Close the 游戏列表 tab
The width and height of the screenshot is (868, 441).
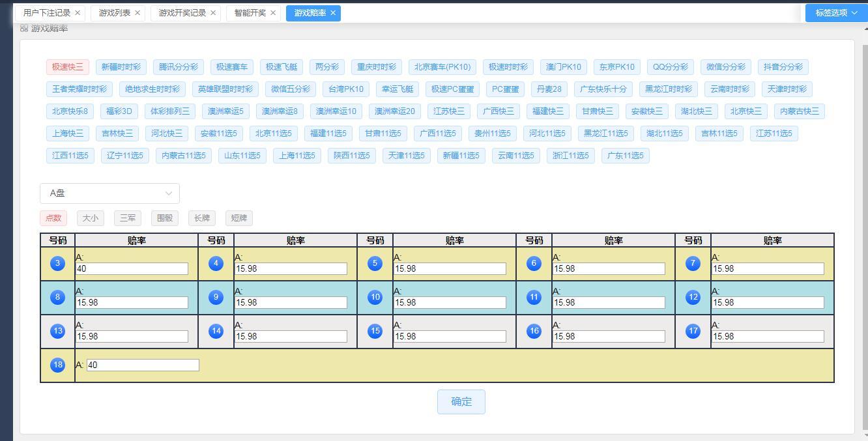point(137,13)
